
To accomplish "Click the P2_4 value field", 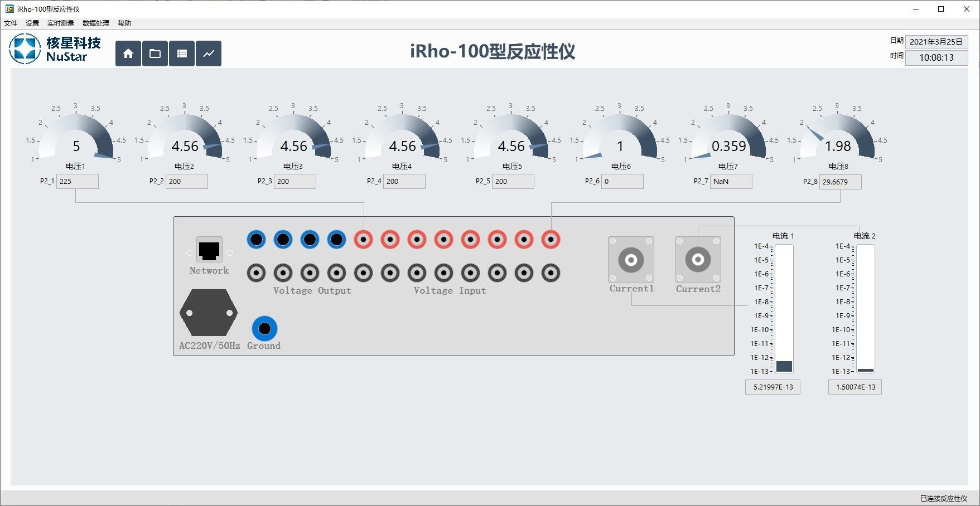I will click(404, 181).
